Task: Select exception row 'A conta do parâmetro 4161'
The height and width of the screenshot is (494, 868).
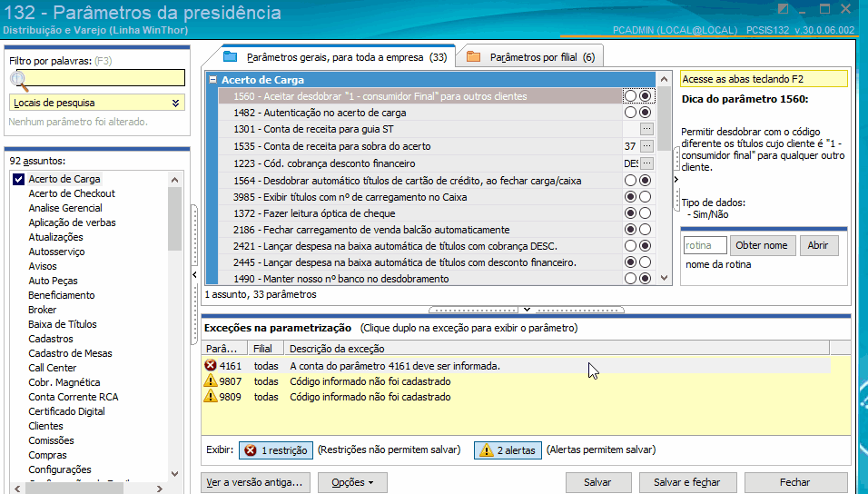Action: click(516, 366)
